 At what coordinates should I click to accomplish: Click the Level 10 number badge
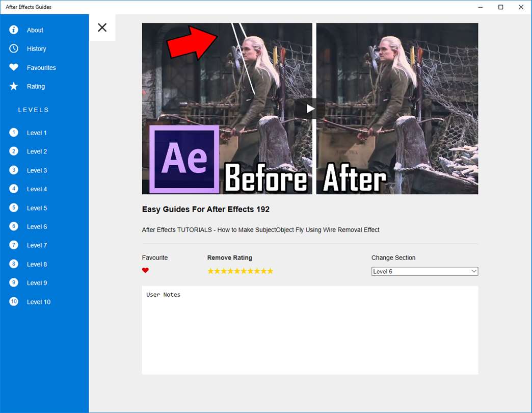coord(14,301)
